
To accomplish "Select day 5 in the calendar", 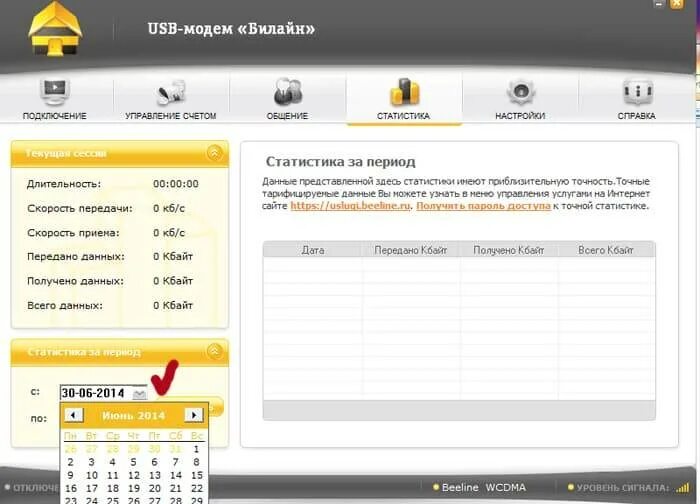I will click(x=133, y=462).
